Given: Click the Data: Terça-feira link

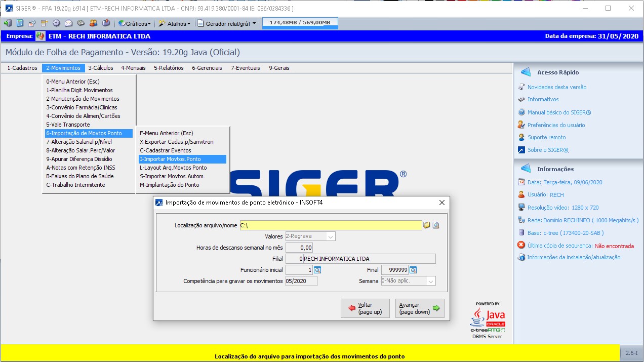Looking at the screenshot, I should [565, 182].
